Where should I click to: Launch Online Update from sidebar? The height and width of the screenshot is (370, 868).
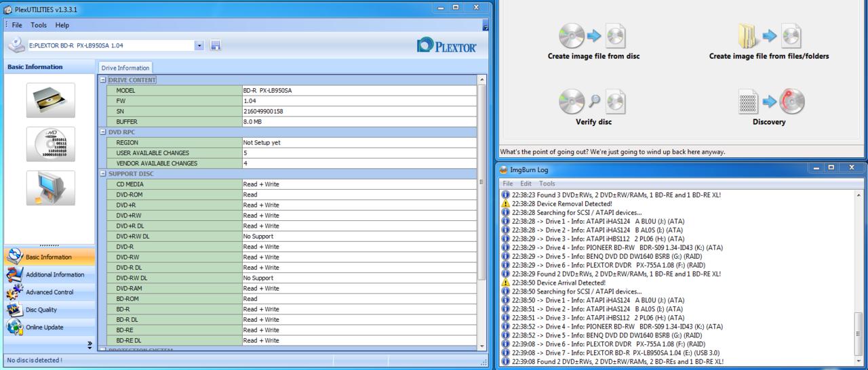coord(44,327)
